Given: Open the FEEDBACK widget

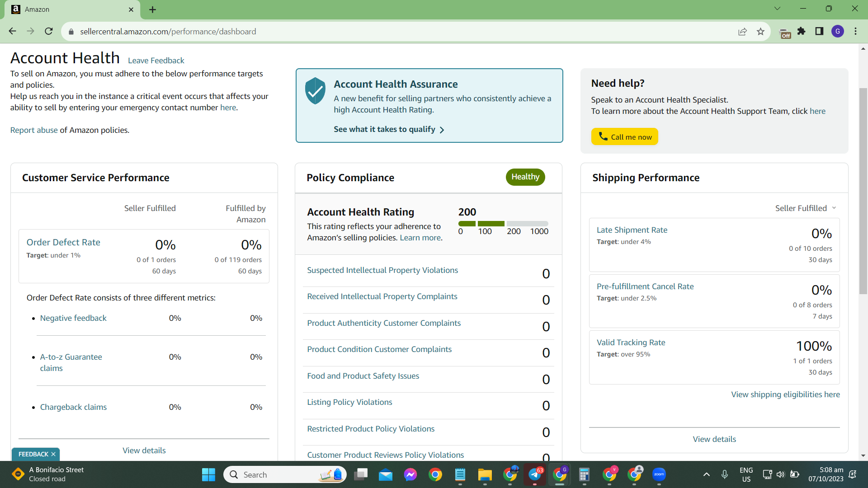Looking at the screenshot, I should point(33,454).
